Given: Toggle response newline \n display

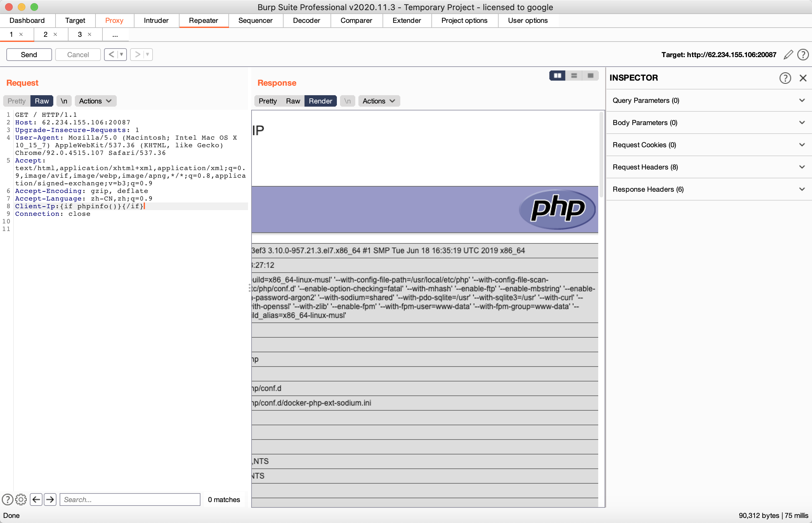Looking at the screenshot, I should pos(347,101).
